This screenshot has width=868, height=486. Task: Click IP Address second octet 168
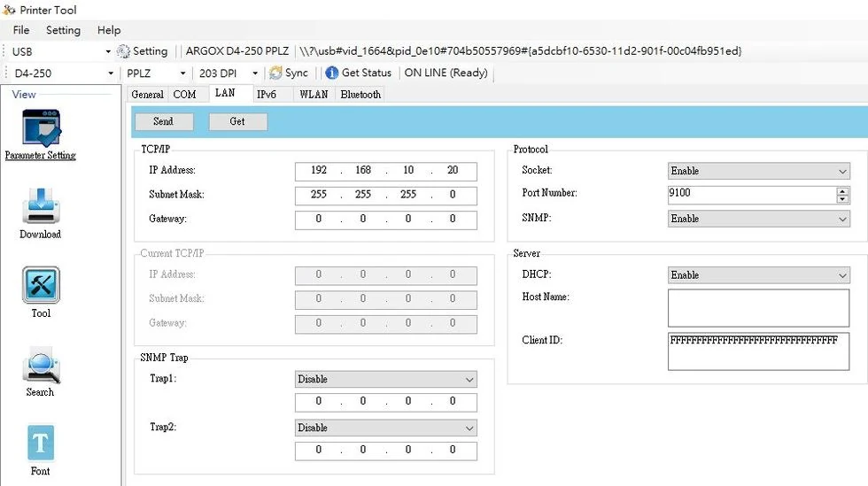pos(363,171)
